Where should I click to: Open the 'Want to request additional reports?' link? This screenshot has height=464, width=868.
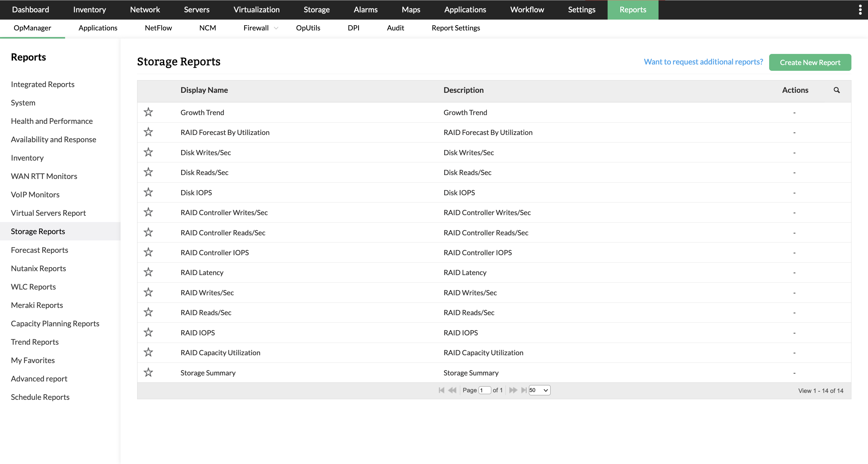point(703,62)
